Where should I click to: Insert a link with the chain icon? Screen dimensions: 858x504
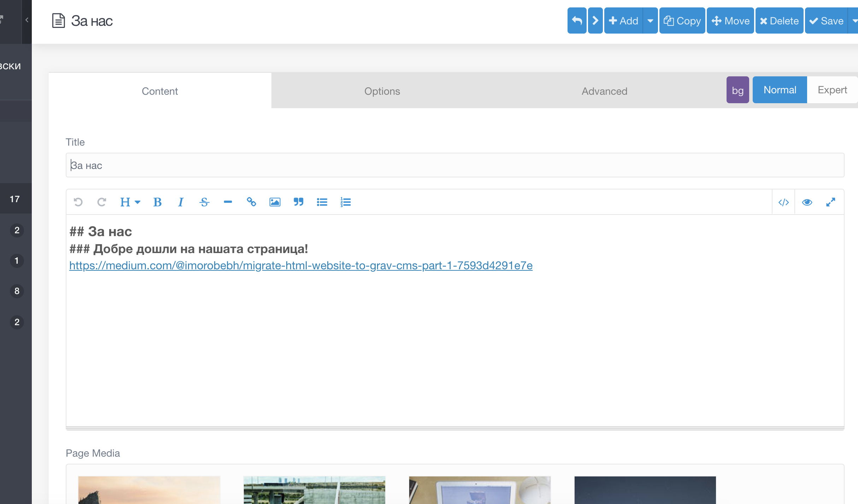pyautogui.click(x=251, y=202)
